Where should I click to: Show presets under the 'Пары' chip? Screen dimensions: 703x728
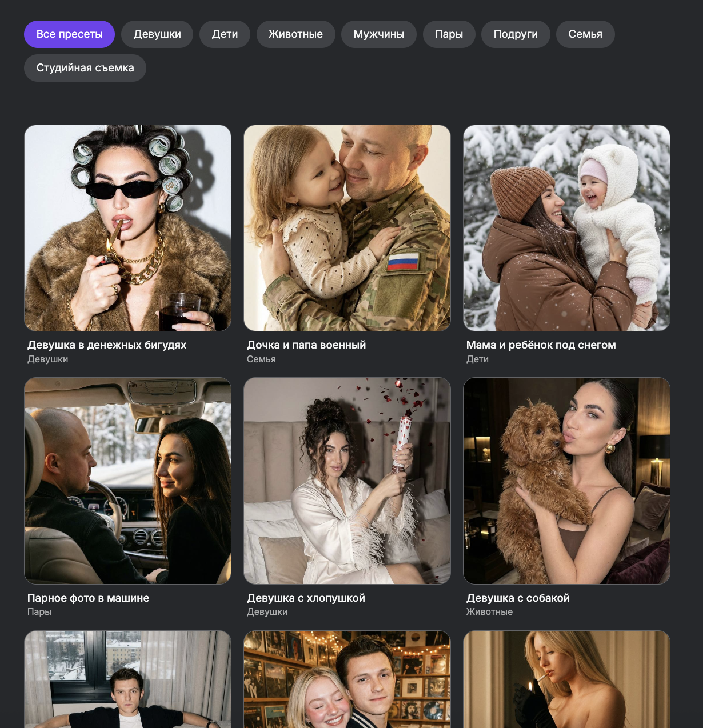tap(449, 34)
